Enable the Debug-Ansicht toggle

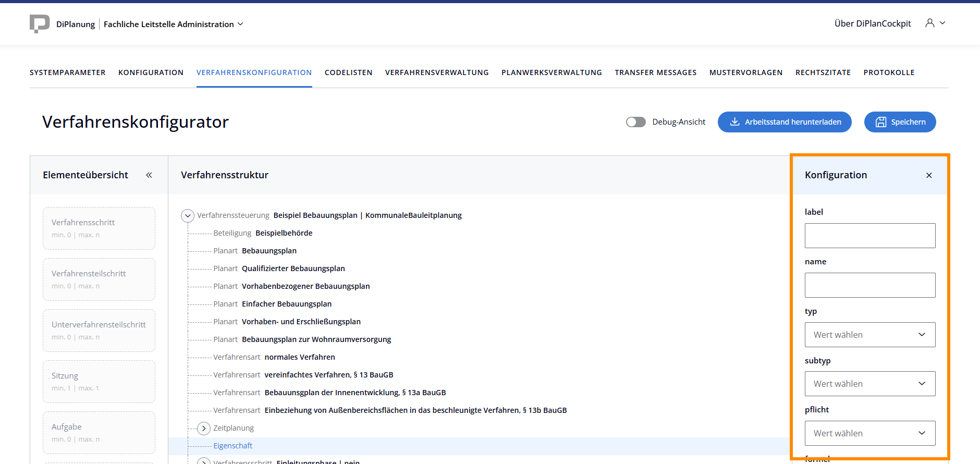(635, 122)
